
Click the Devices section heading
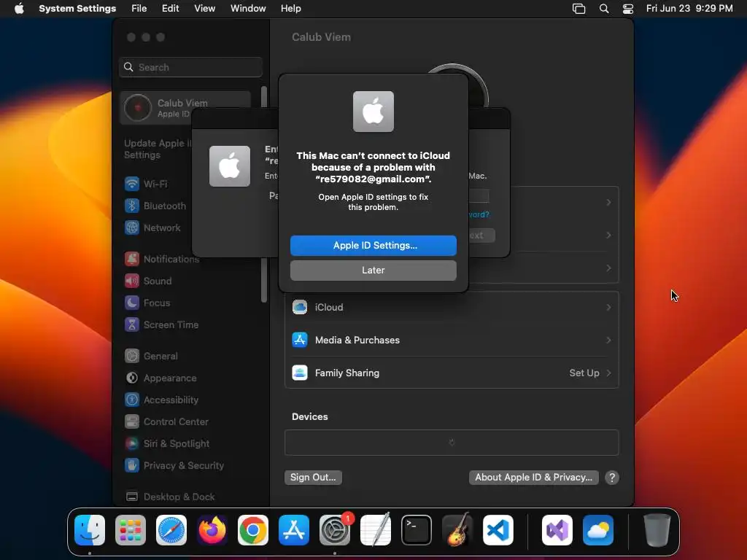pyautogui.click(x=309, y=416)
